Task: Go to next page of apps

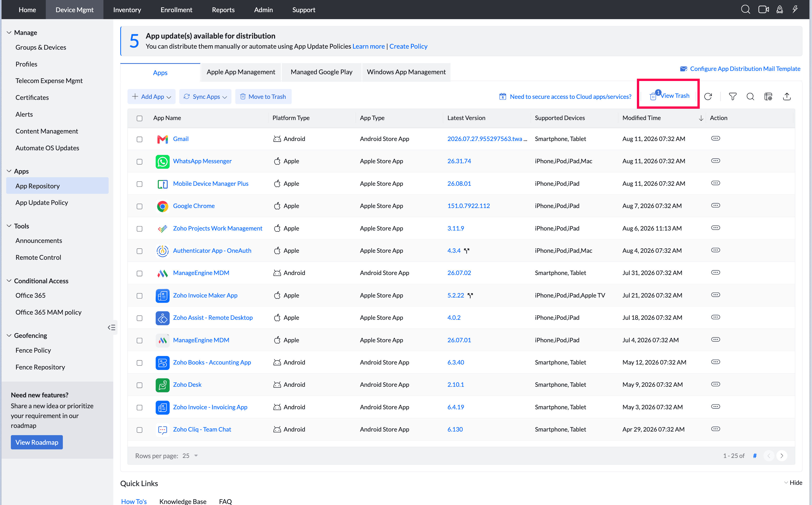Action: tap(782, 456)
